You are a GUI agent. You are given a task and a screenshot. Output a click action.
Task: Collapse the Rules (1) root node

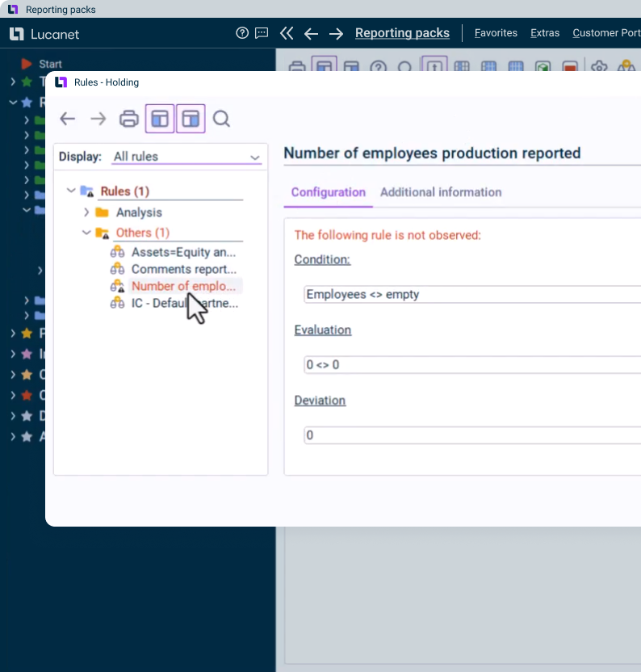(x=71, y=191)
